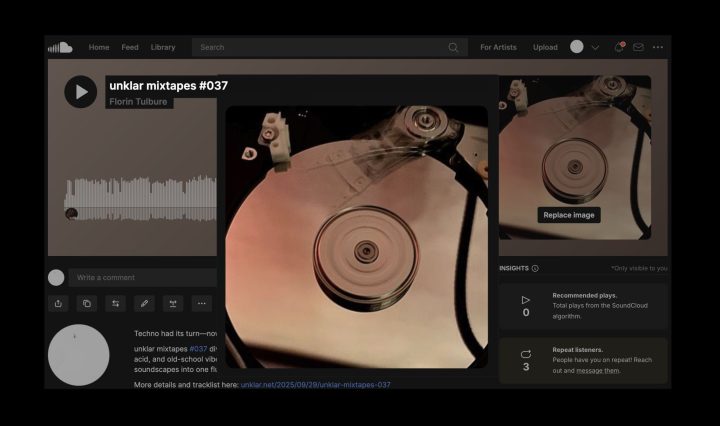Click the search magnifier icon
The image size is (720, 426).
453,47
